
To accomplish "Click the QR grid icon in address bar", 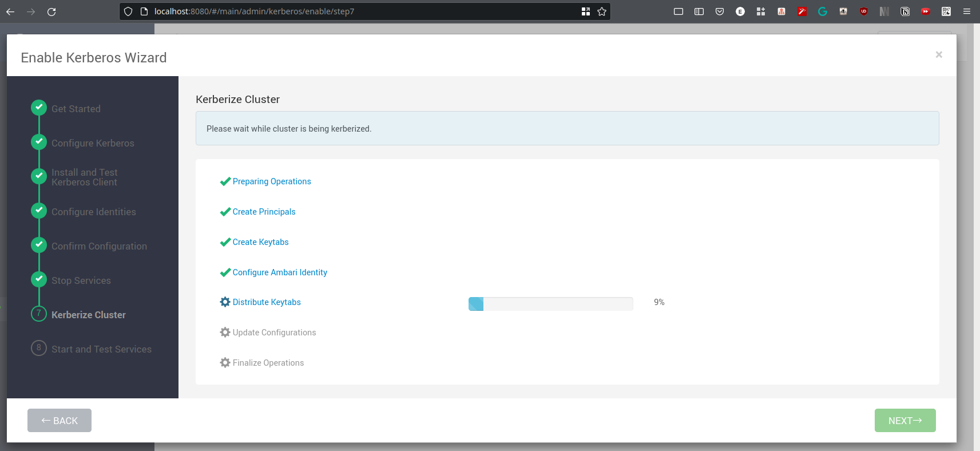I will pos(586,11).
